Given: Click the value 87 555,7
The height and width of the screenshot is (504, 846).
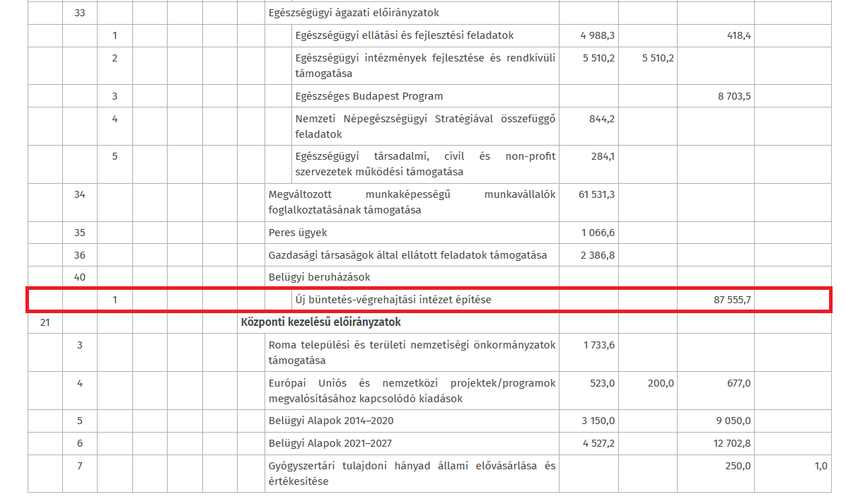Looking at the screenshot, I should pyautogui.click(x=732, y=300).
